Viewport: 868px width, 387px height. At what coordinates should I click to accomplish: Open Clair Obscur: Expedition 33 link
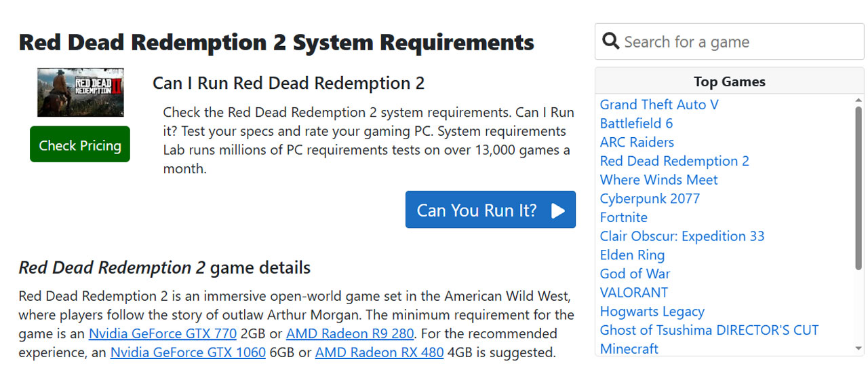pos(682,236)
